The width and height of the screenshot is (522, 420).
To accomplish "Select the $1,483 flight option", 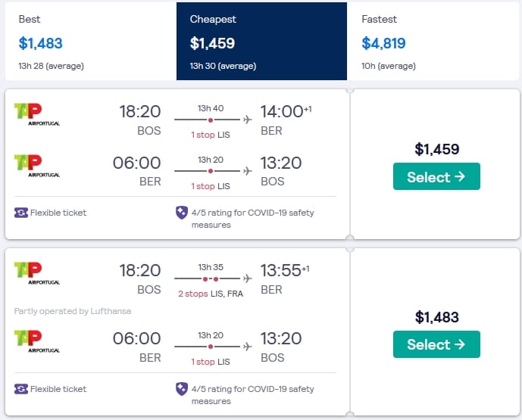I will pos(436,344).
